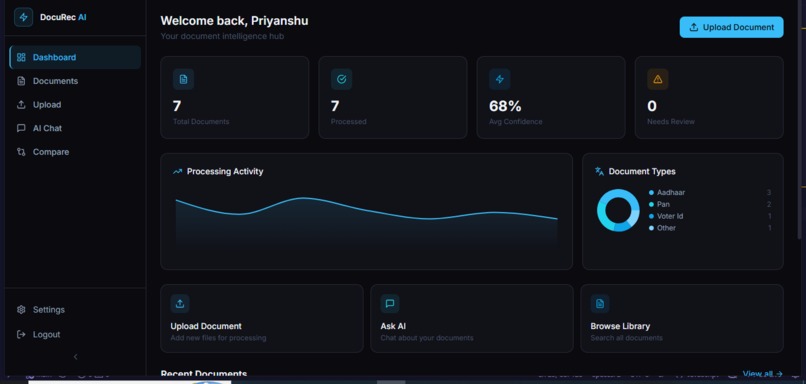Click the View all link for recent documents

(x=763, y=374)
